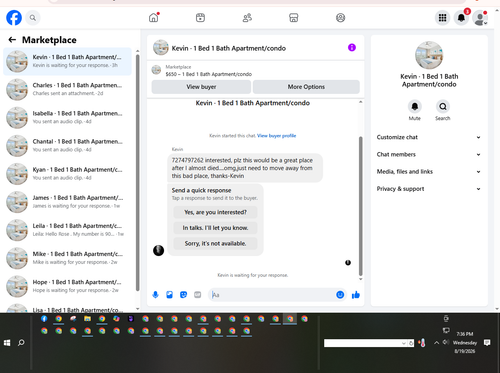Click the scroll-up arrow of chat messages
This screenshot has width=500, height=373.
(360, 102)
